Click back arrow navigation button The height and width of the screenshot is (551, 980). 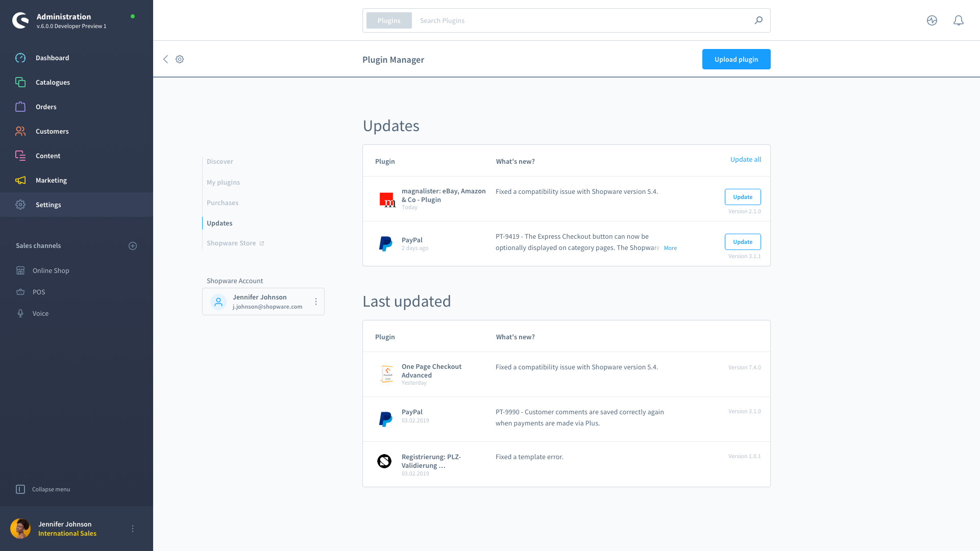click(x=165, y=59)
